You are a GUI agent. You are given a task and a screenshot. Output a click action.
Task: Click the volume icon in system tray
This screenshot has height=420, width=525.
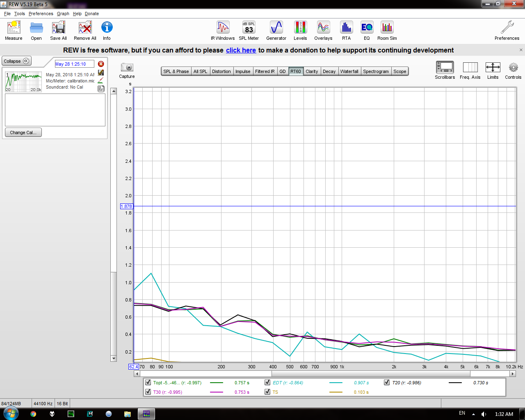484,414
